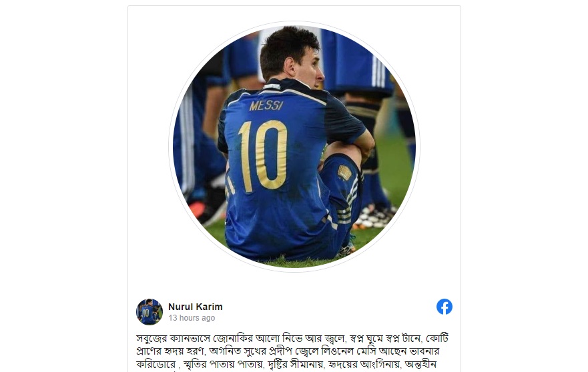Open the Nurul Karim profile name link

[x=196, y=307]
